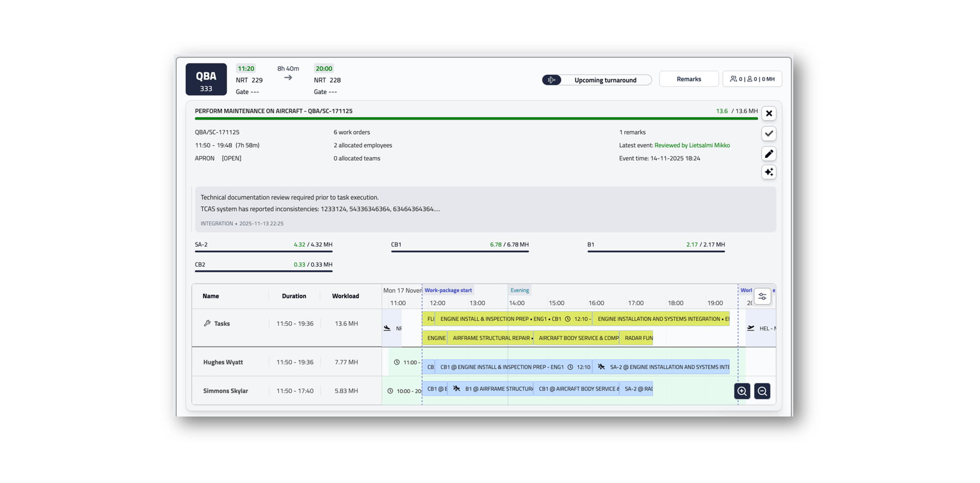The height and width of the screenshot is (483, 980).
Task: Click the Workload column header
Action: (x=345, y=296)
